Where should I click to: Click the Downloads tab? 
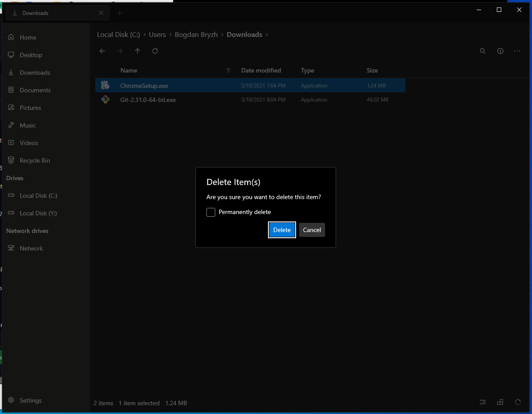(57, 13)
